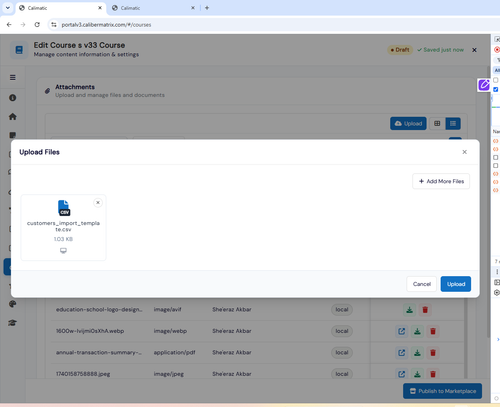The image size is (500, 407).
Task: Delete 1740158758888.jpeg
Action: (433, 374)
